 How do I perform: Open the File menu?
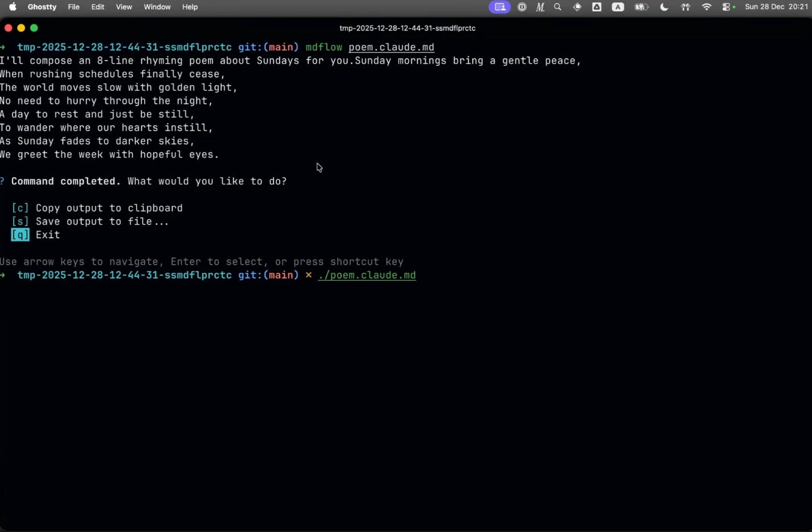(x=73, y=7)
